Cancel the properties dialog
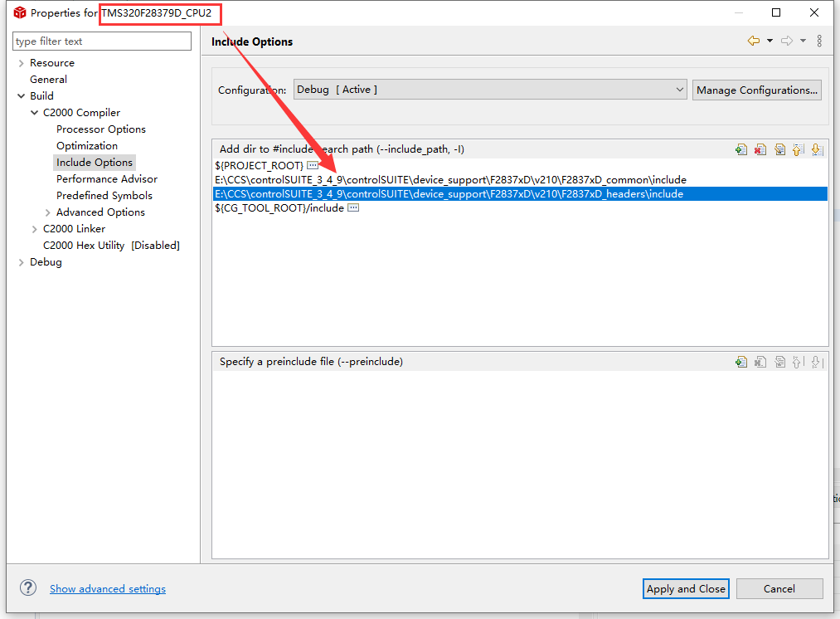This screenshot has width=840, height=619. point(779,588)
